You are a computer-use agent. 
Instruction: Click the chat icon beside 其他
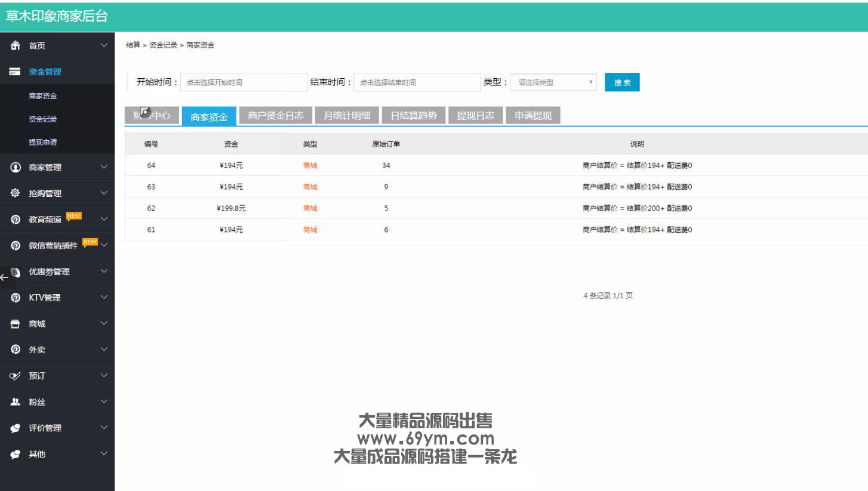click(16, 455)
